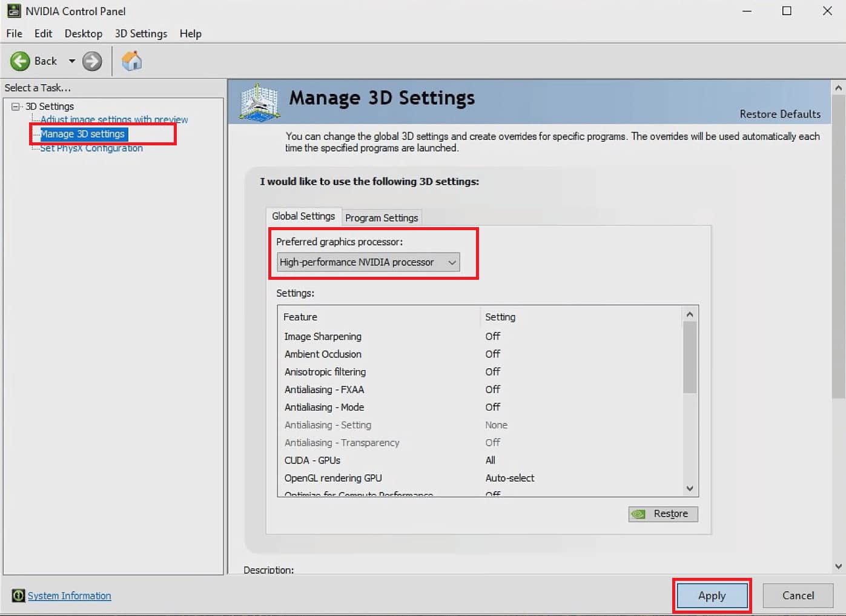Click the All value for CUDA - GPUs
This screenshot has height=616, width=846.
(490, 460)
